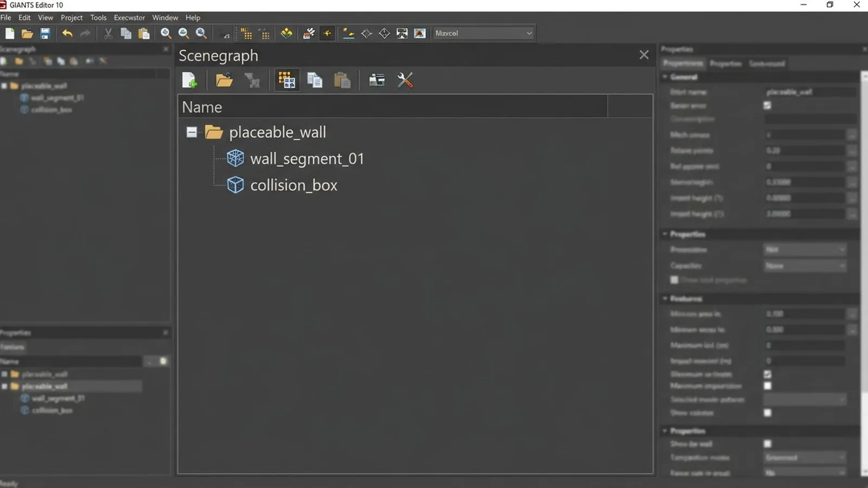Click the new file icon in main toolbar
Screen dimensions: 868x488
point(10,34)
